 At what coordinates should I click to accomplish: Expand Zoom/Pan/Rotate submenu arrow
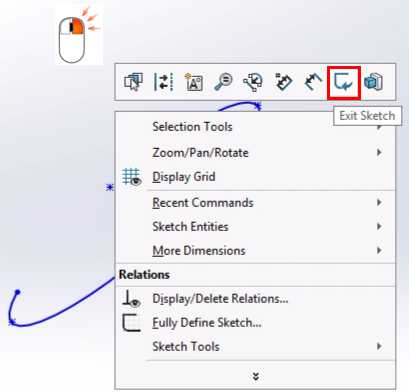click(379, 153)
